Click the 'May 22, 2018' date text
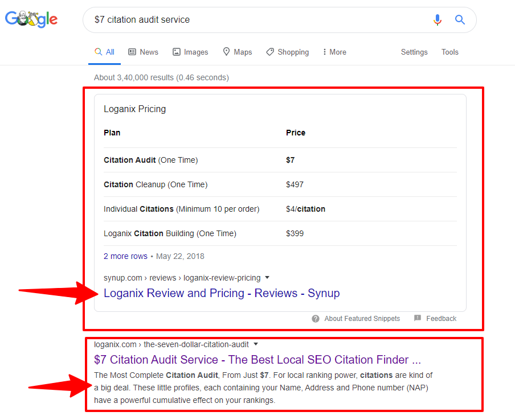The height and width of the screenshot is (420, 515). coord(180,256)
